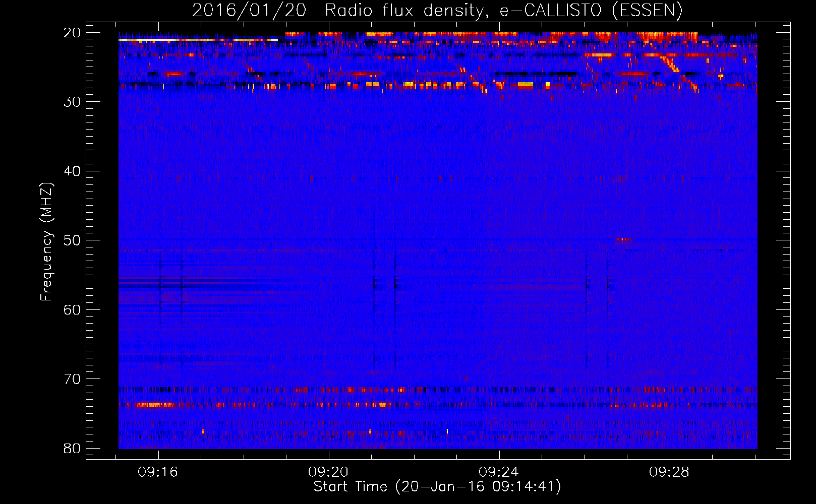Viewport: 816px width, 504px height.
Task: Click the 50 MHz frequency tick label
Action: (x=73, y=240)
